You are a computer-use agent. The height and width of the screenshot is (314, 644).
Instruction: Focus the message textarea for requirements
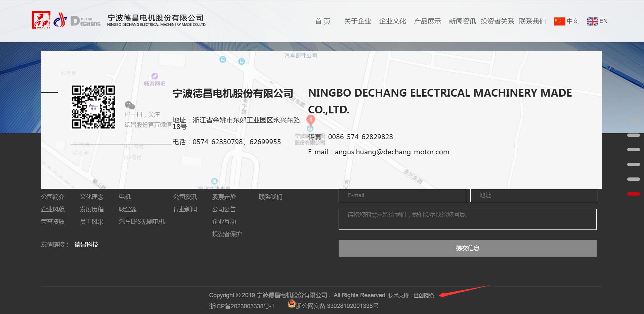point(467,219)
